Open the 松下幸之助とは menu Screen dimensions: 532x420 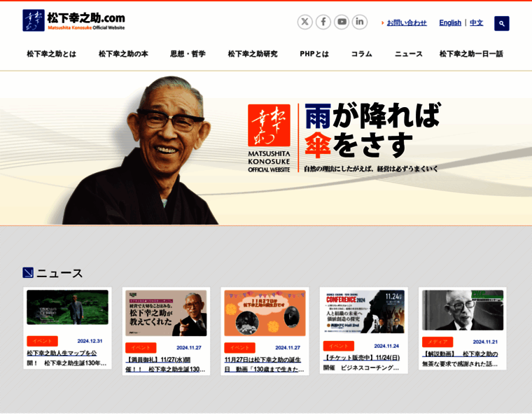[x=52, y=54]
